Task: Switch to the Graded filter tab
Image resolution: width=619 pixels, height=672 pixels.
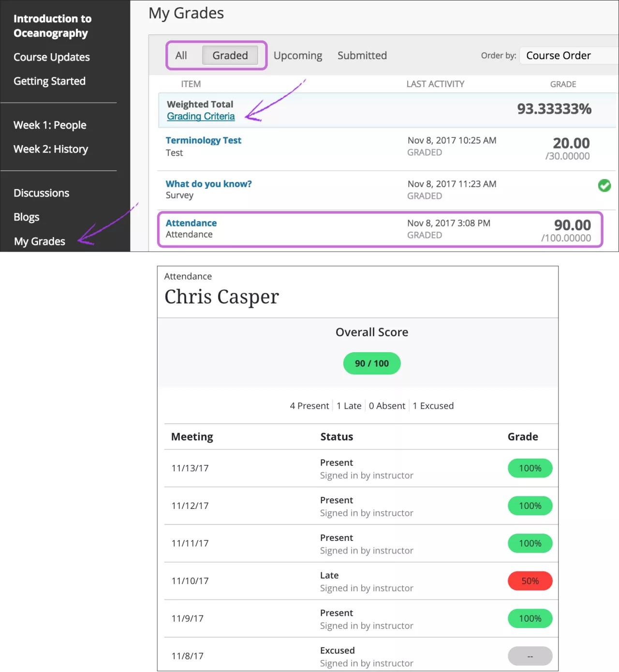Action: 230,56
